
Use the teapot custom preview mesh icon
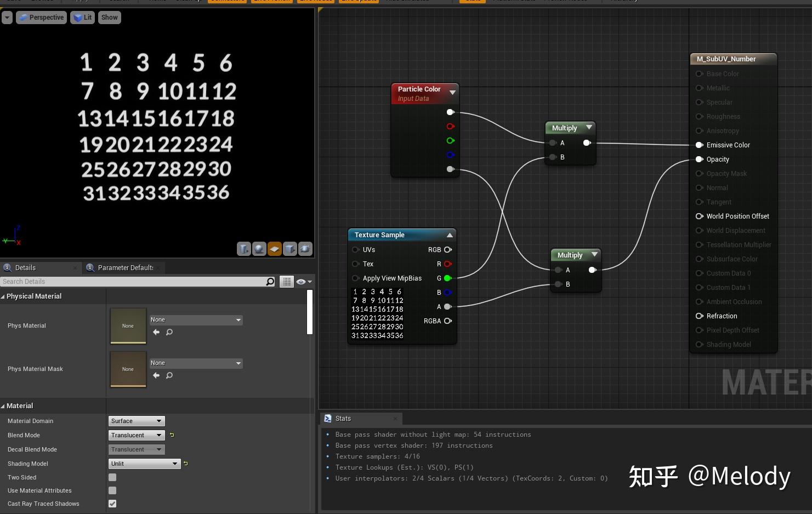[305, 249]
